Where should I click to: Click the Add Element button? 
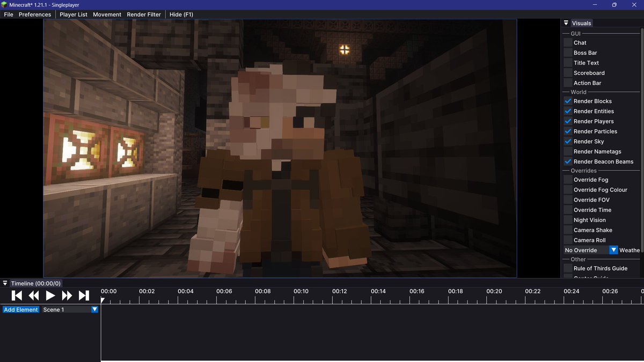[x=21, y=309]
